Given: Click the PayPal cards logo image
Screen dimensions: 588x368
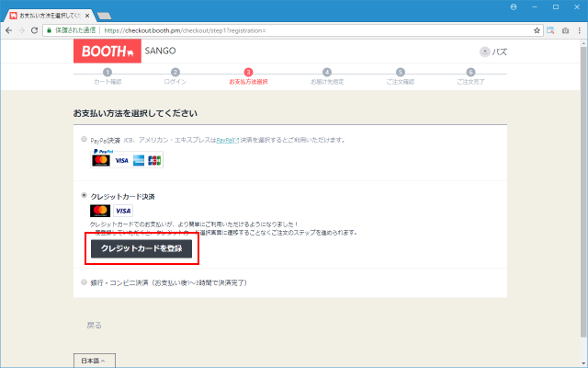Looking at the screenshot, I should [x=127, y=158].
